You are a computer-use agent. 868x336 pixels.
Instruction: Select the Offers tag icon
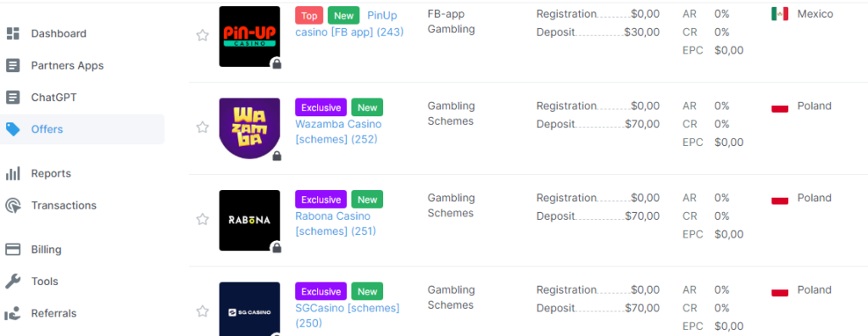click(x=13, y=129)
